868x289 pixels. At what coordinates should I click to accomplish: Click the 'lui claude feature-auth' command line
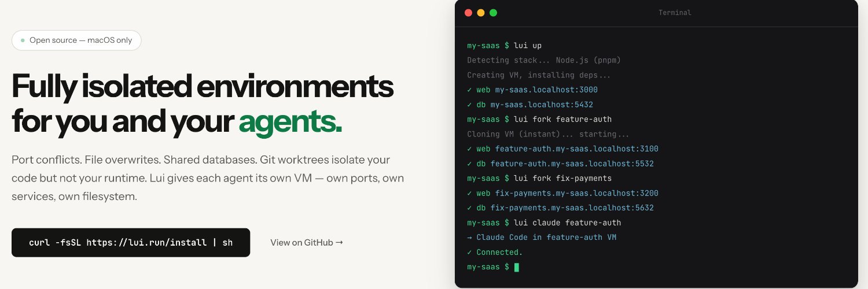[x=544, y=223]
